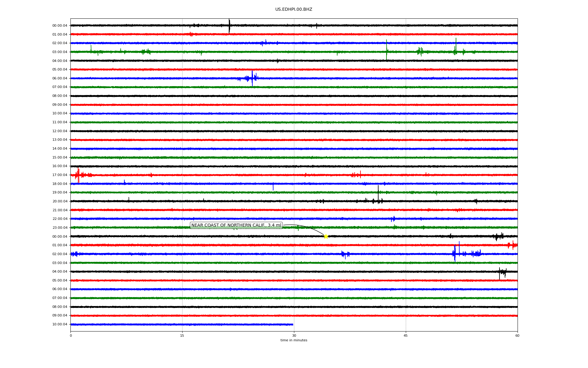Click the large red spike starting the 17:00:04 trace
588x368 pixels.
[78, 175]
